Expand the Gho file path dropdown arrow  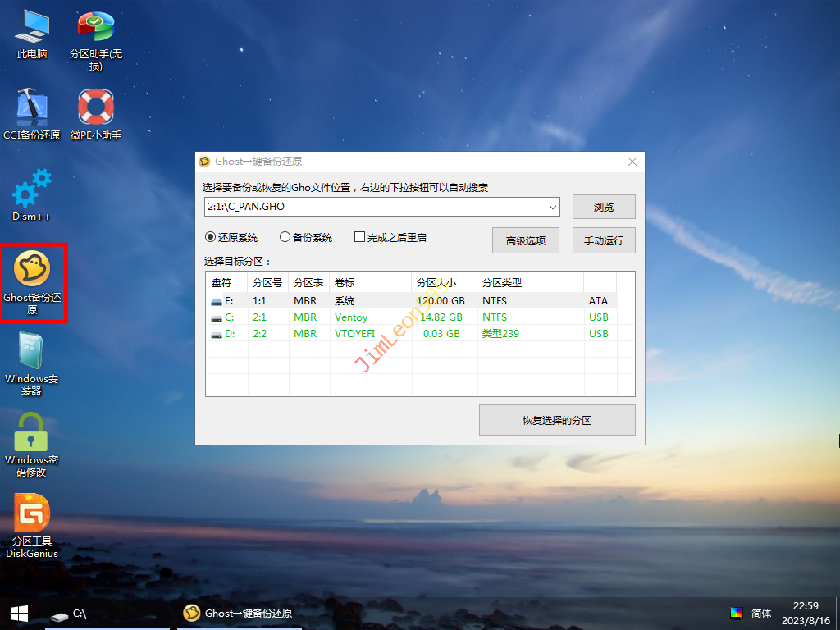click(551, 207)
